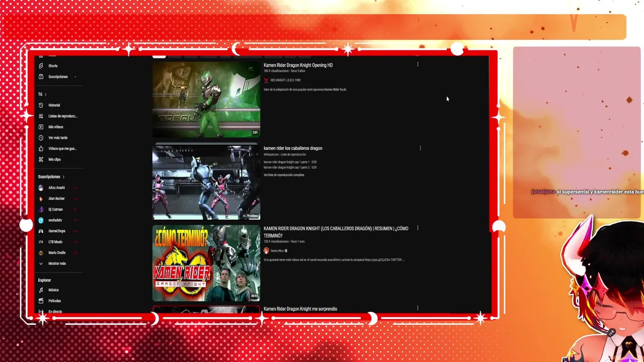Open RED KNIGHT J.E.R.C 1989 channel name

pos(285,80)
